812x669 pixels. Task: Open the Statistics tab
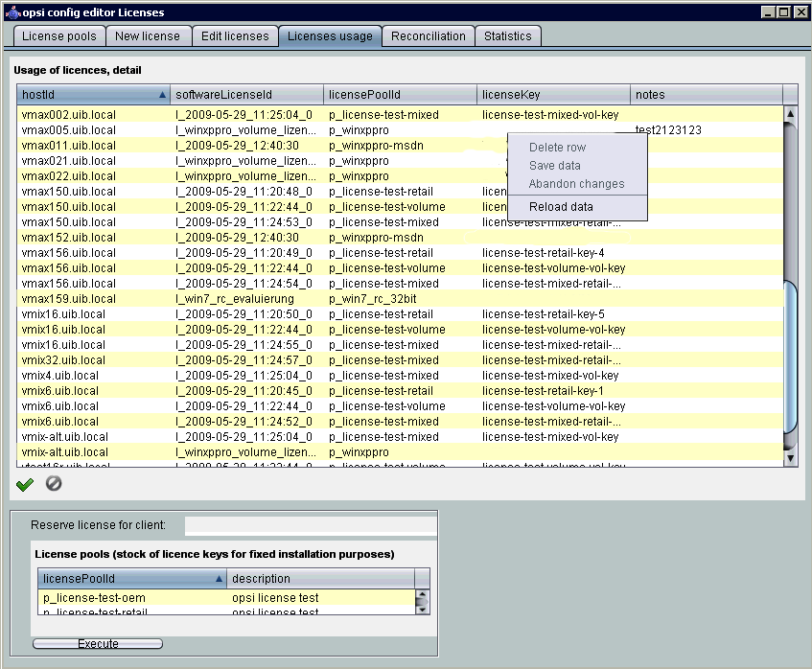508,36
